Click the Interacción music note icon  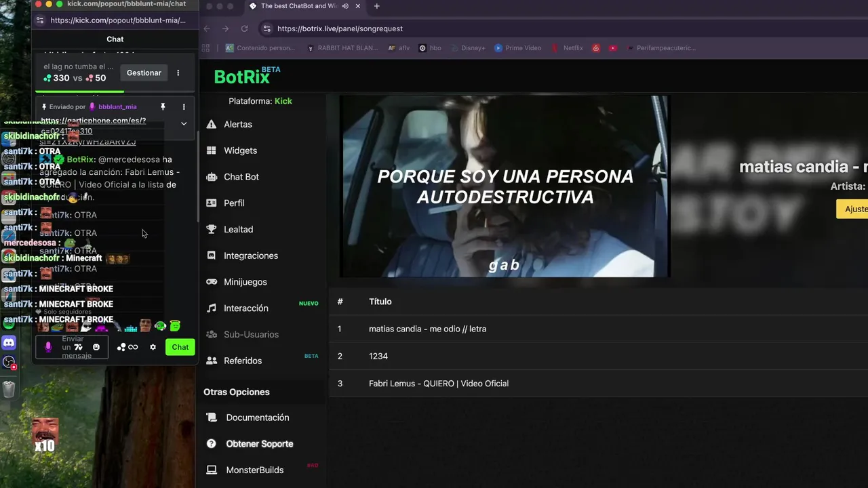point(212,308)
